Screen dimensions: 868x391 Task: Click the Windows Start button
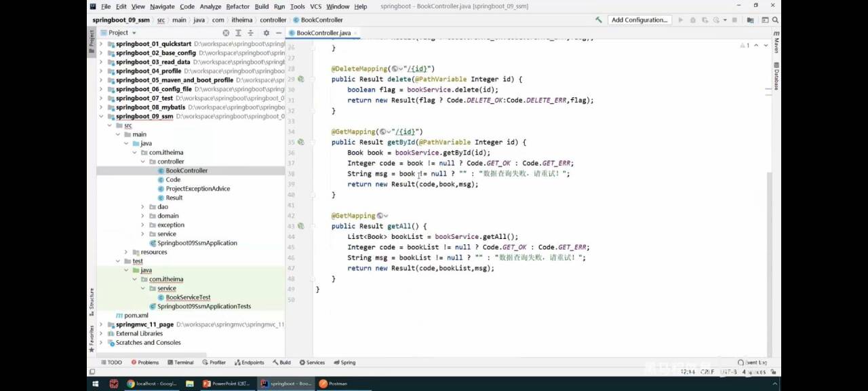tap(95, 384)
